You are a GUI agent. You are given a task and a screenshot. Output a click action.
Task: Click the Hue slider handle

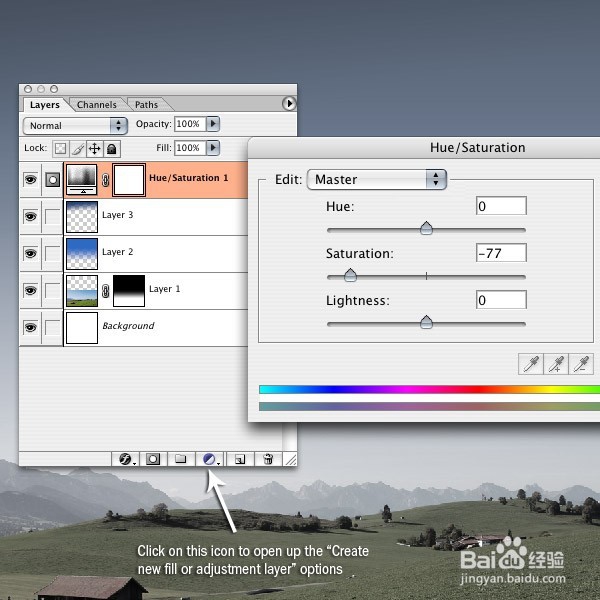pos(426,228)
